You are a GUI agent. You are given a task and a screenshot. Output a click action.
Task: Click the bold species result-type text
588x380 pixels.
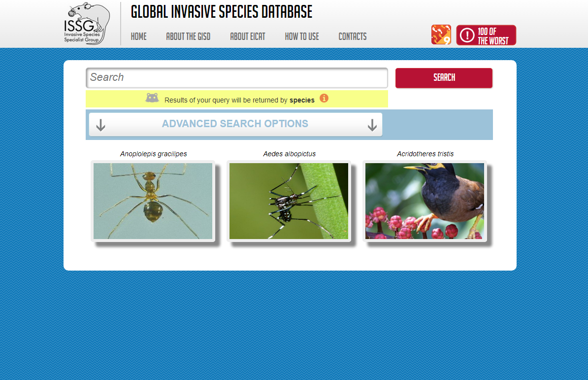point(302,100)
